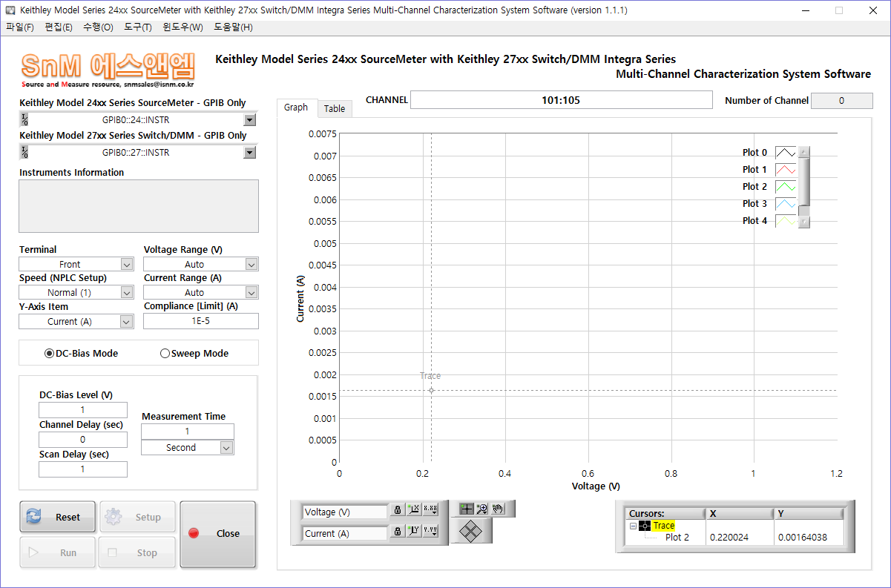The width and height of the screenshot is (891, 588).
Task: Autoscale the Y axis once
Action: (x=414, y=532)
